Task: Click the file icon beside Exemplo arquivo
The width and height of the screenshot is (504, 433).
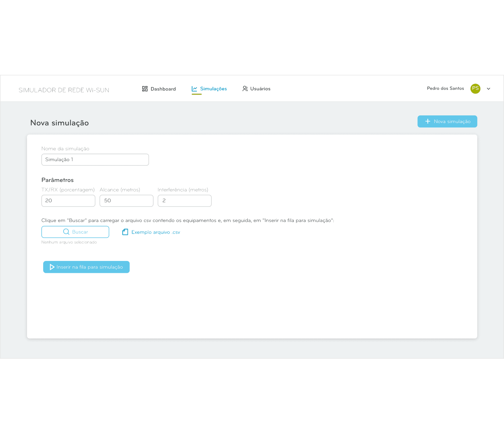Action: click(125, 232)
